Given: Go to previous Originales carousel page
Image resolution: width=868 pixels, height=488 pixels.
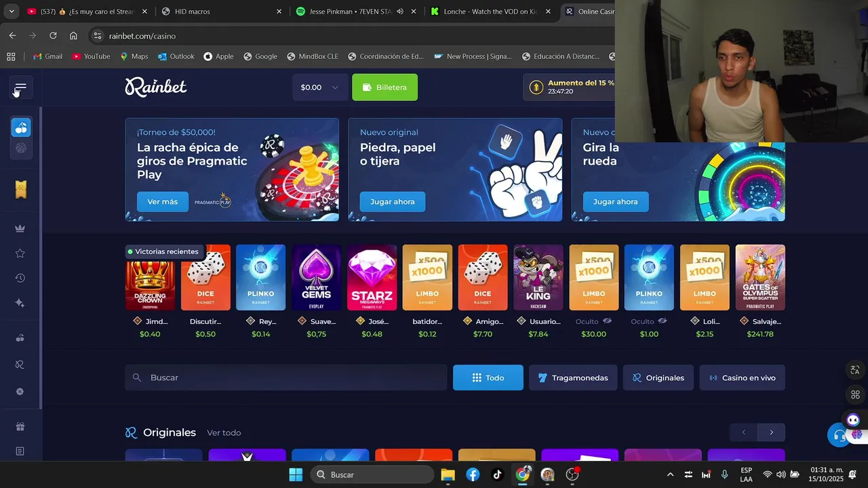Looking at the screenshot, I should [743, 432].
